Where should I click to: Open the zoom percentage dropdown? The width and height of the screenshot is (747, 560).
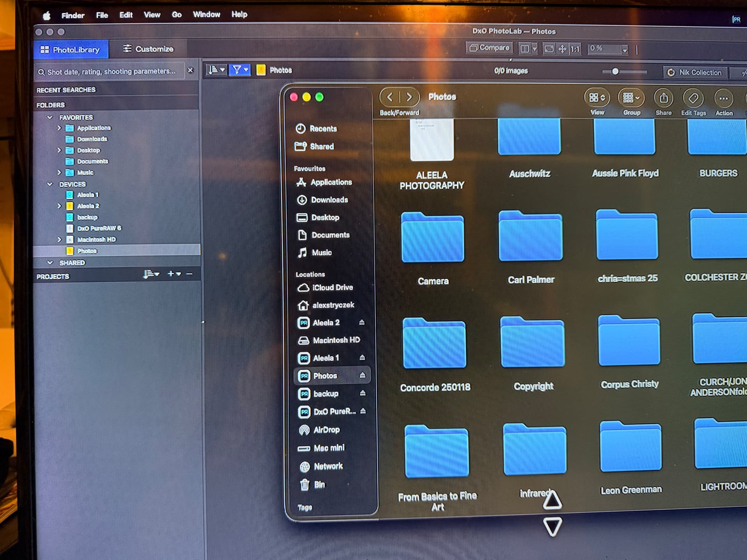click(x=625, y=50)
